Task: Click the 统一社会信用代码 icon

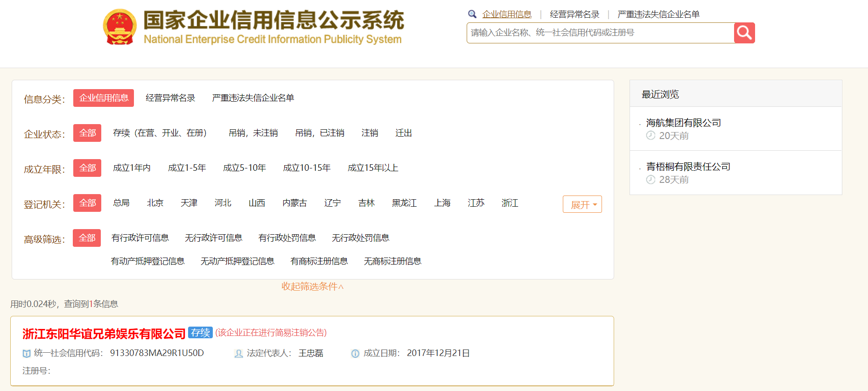Action: coord(27,354)
